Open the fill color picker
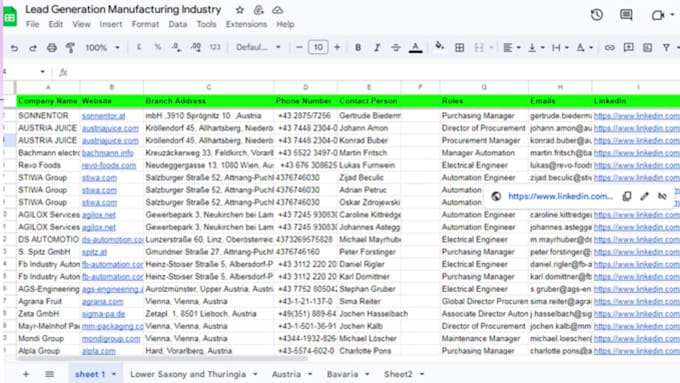 pyautogui.click(x=439, y=46)
